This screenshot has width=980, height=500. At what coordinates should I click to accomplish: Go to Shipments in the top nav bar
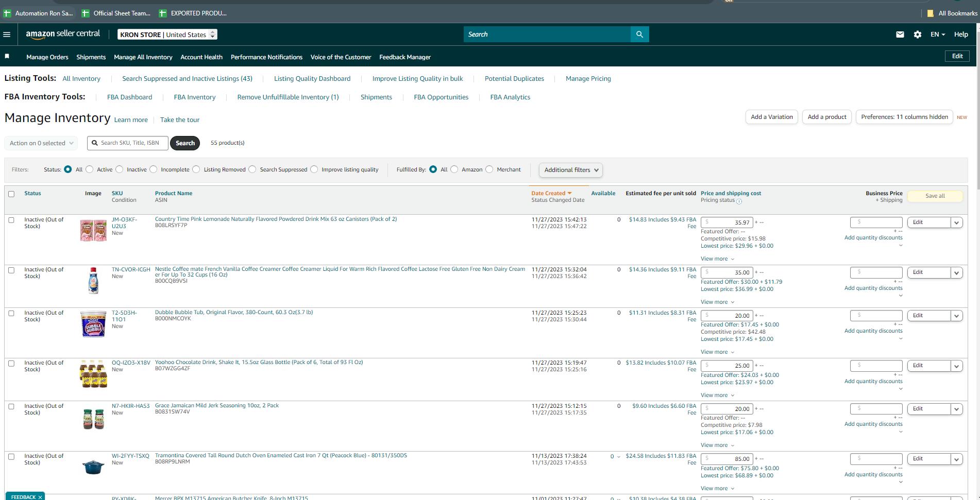pos(91,57)
